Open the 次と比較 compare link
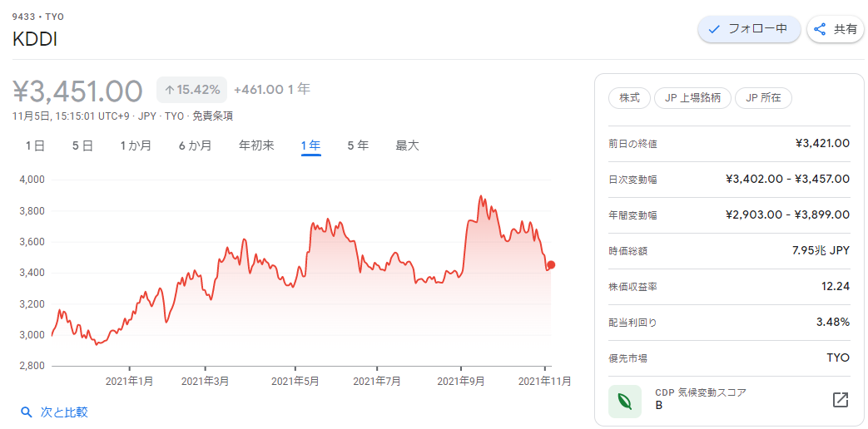This screenshot has height=429, width=868. (x=54, y=412)
